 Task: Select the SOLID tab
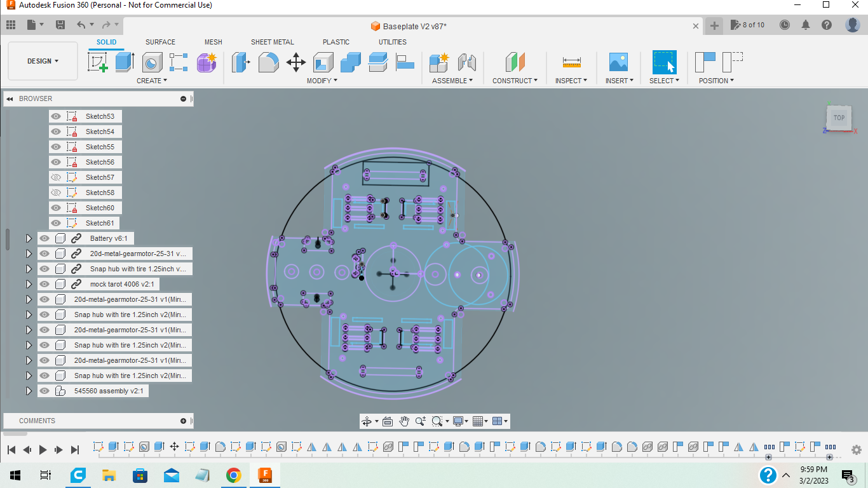tap(107, 42)
